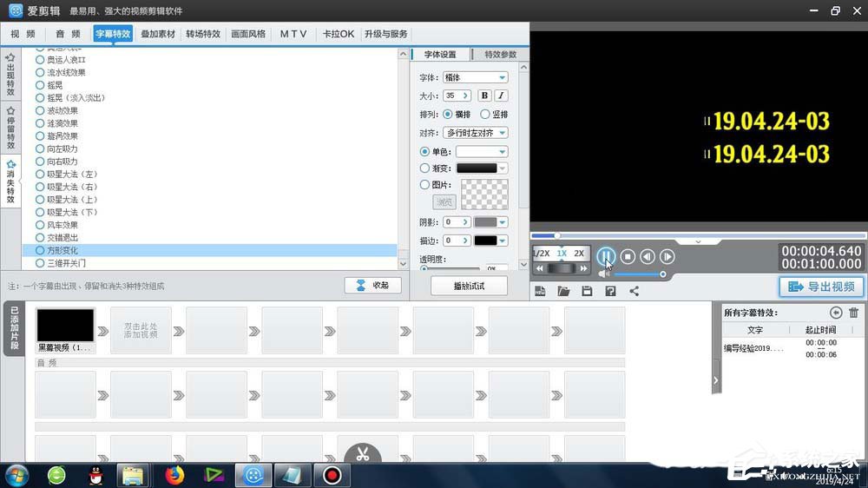
Task: Click the 双击此处添加视频 placeholder
Action: click(141, 331)
